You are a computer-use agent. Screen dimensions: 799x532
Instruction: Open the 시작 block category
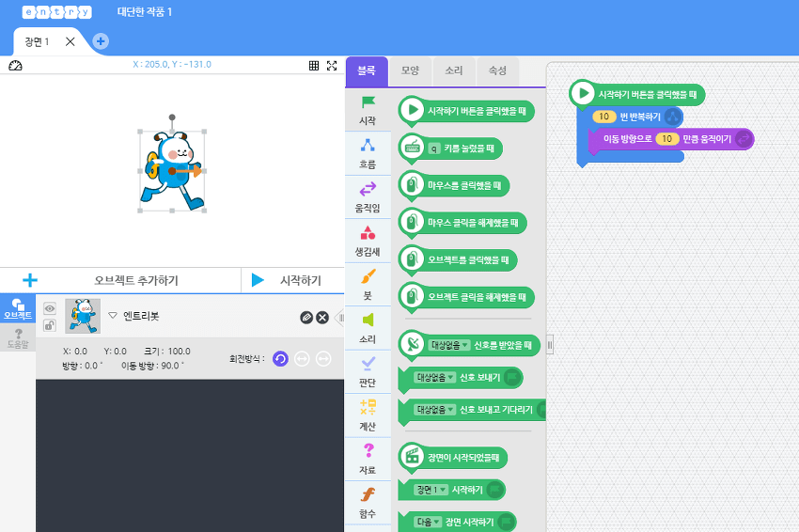tap(368, 110)
